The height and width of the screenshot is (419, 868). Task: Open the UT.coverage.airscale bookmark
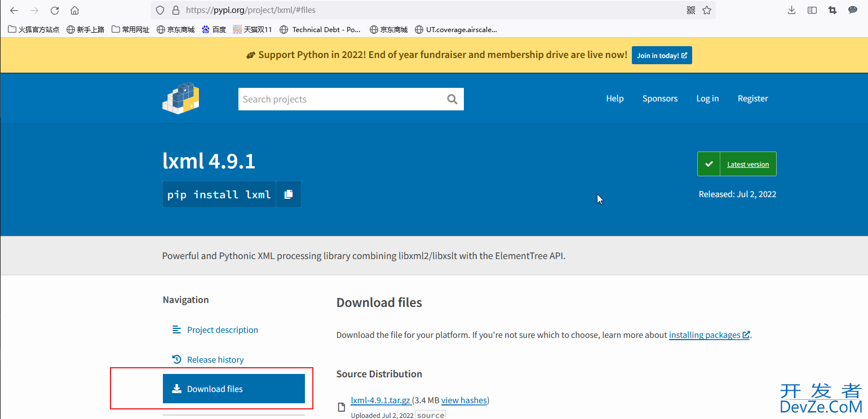point(456,29)
